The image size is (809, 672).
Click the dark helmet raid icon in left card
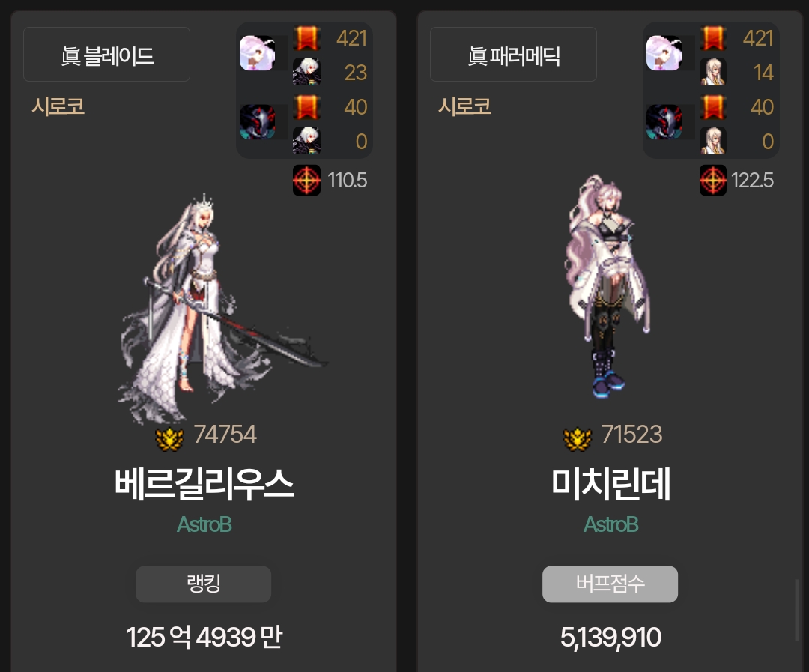258,122
